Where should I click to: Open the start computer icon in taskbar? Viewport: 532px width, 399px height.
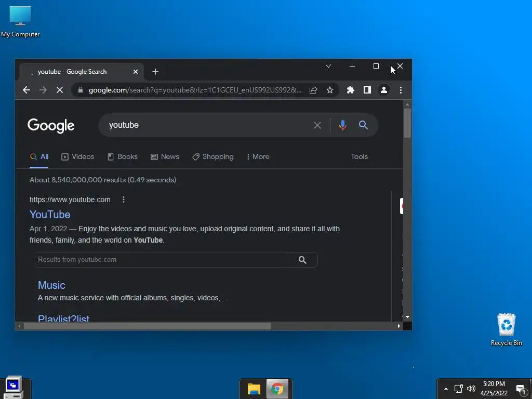coord(13,388)
